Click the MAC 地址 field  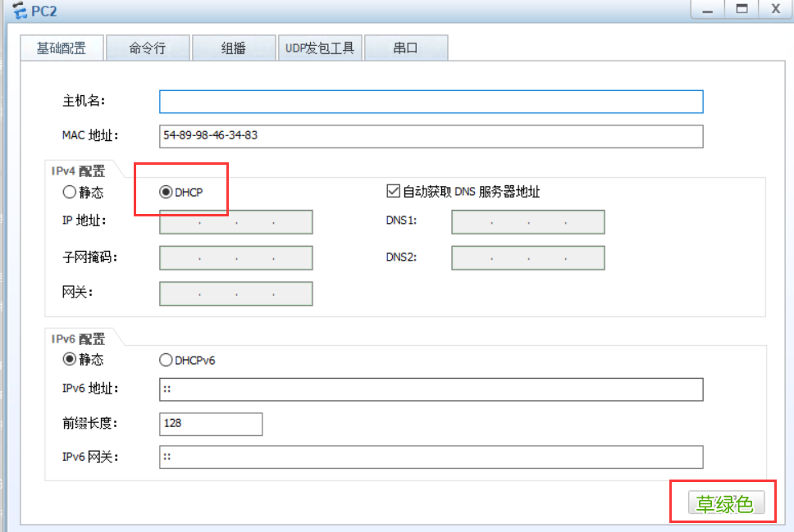pyautogui.click(x=431, y=136)
